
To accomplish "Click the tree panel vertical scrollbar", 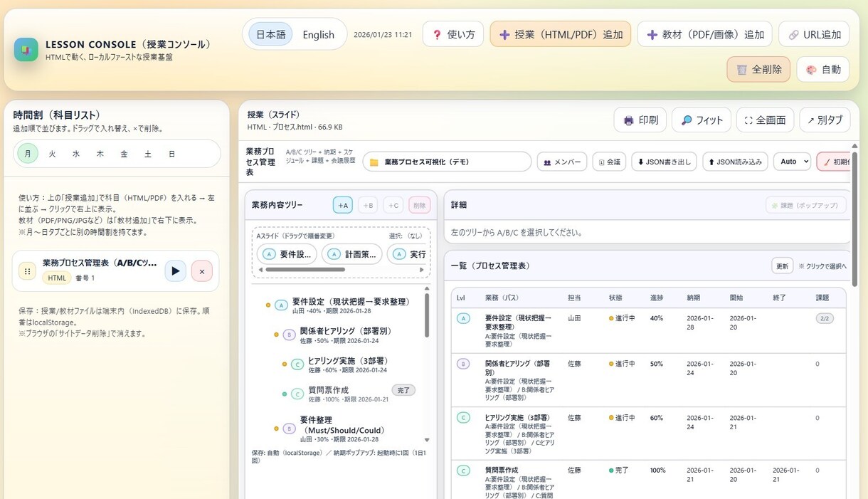I will pos(427,315).
